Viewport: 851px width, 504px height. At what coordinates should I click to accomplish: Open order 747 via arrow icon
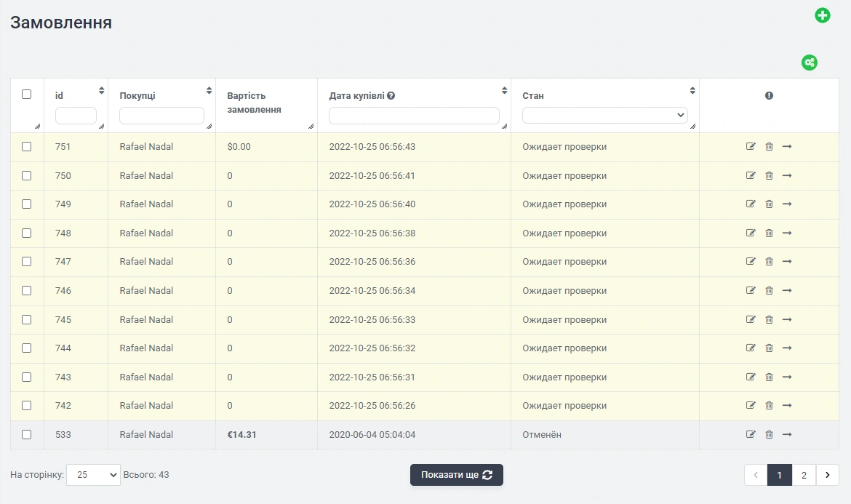pyautogui.click(x=787, y=262)
